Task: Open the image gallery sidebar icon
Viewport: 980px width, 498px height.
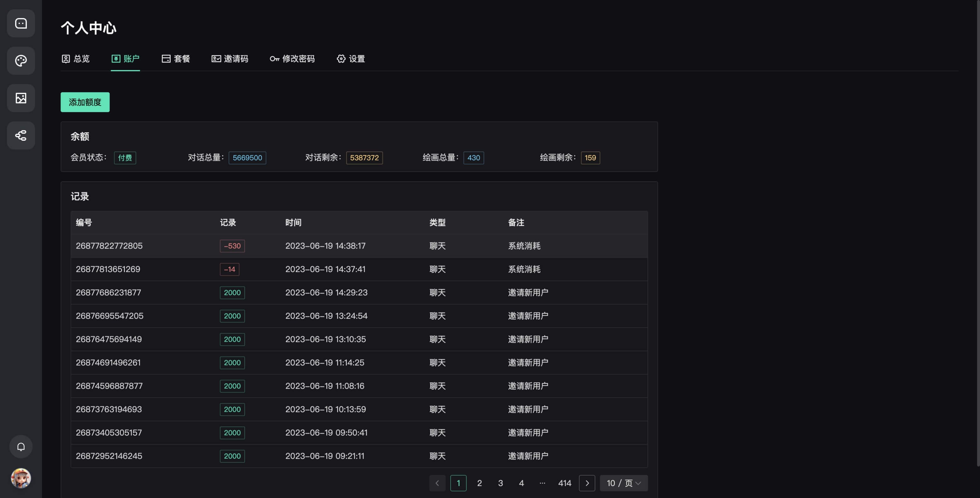Action: click(x=21, y=98)
